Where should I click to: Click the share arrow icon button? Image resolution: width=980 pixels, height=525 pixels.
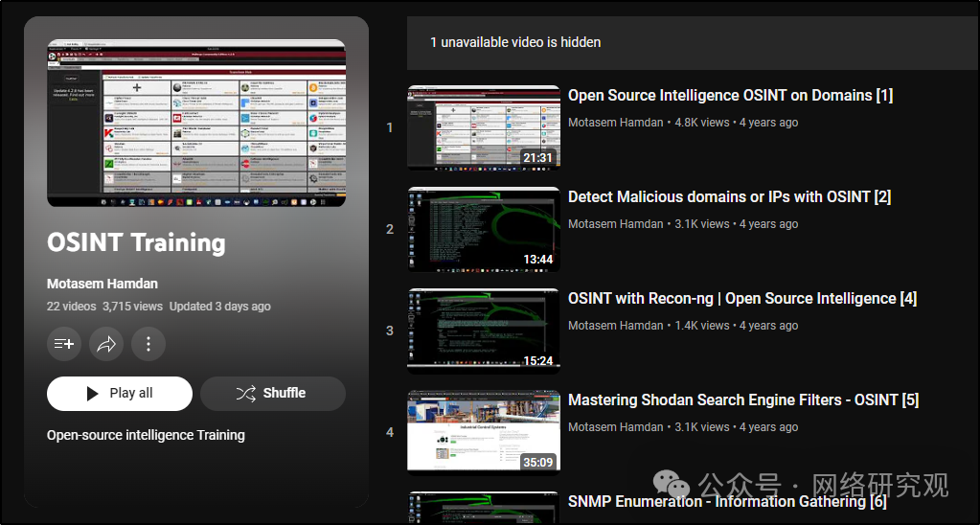click(106, 344)
